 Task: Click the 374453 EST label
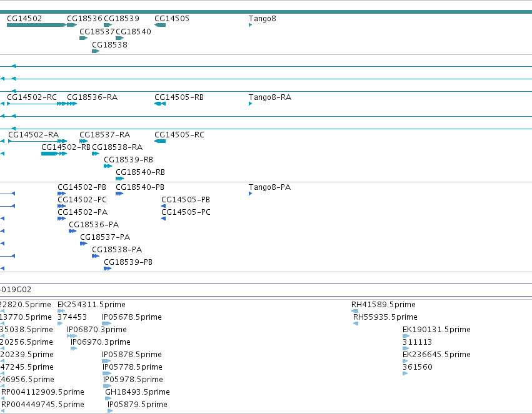coord(73,317)
